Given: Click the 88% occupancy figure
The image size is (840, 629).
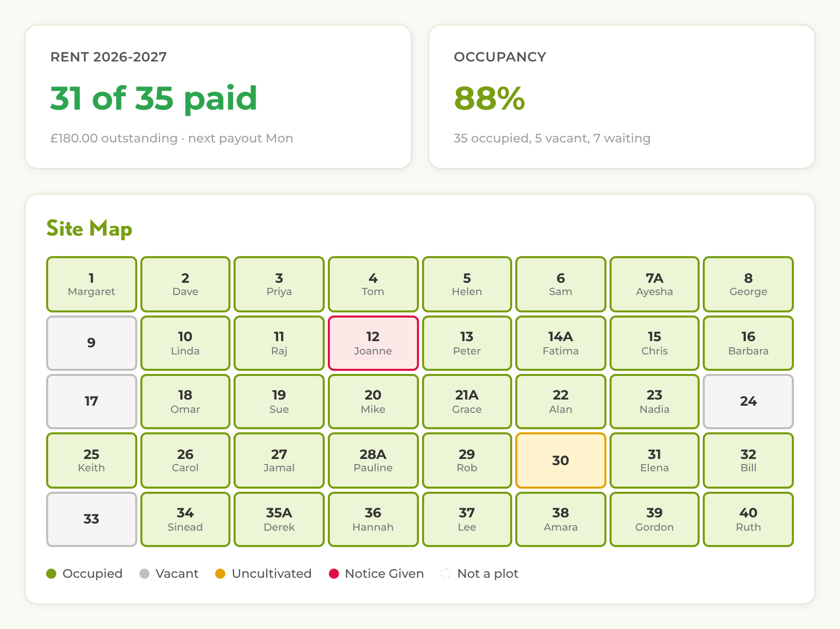Looking at the screenshot, I should click(x=490, y=98).
